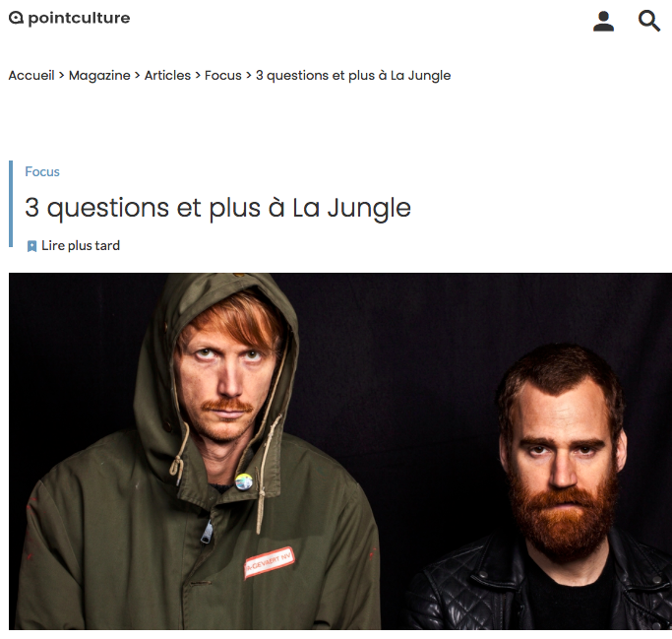Open Magazine from the breadcrumb trail
Viewport: 672px width, 639px height.
coord(99,75)
